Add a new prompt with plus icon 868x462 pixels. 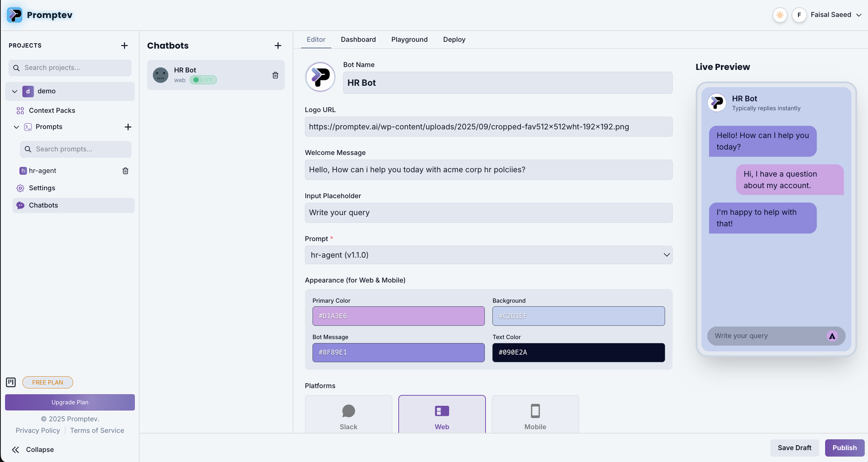[x=128, y=127]
